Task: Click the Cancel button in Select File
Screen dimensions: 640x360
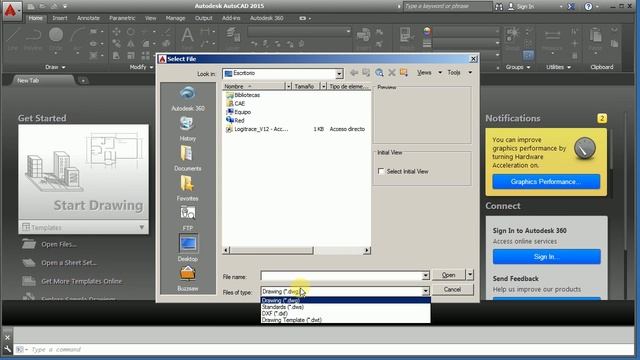Action: (452, 289)
